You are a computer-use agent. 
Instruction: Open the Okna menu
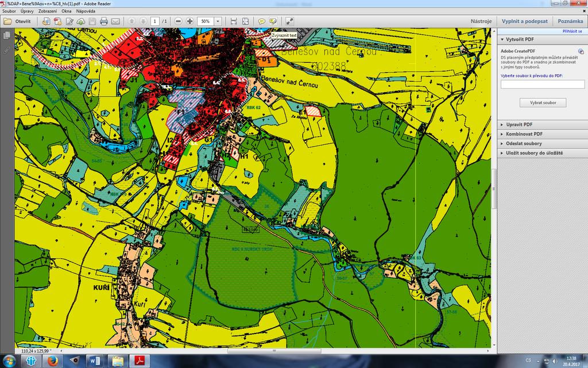point(67,11)
